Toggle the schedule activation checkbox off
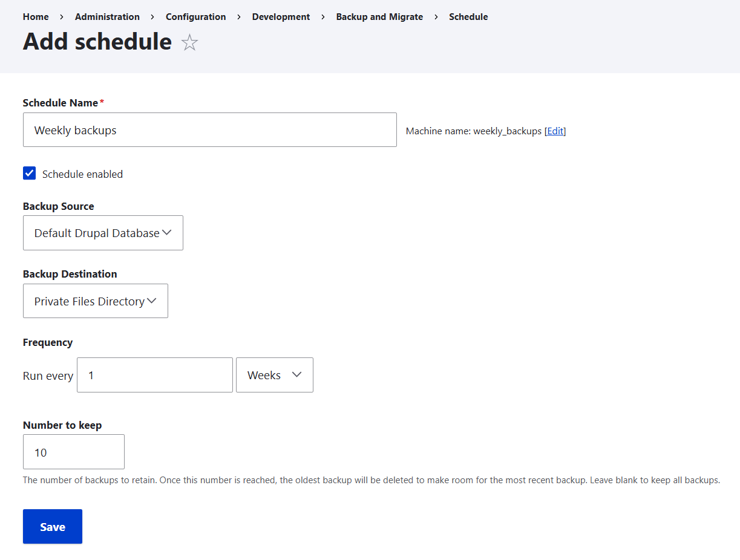Screen dimensions: 740x560 pyautogui.click(x=29, y=173)
